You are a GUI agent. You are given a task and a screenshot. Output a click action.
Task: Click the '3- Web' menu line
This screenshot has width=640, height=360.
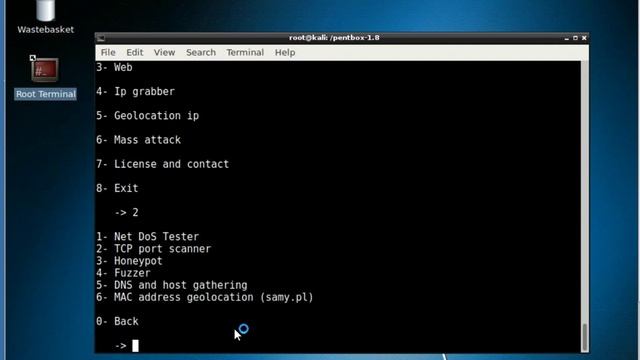[x=114, y=67]
